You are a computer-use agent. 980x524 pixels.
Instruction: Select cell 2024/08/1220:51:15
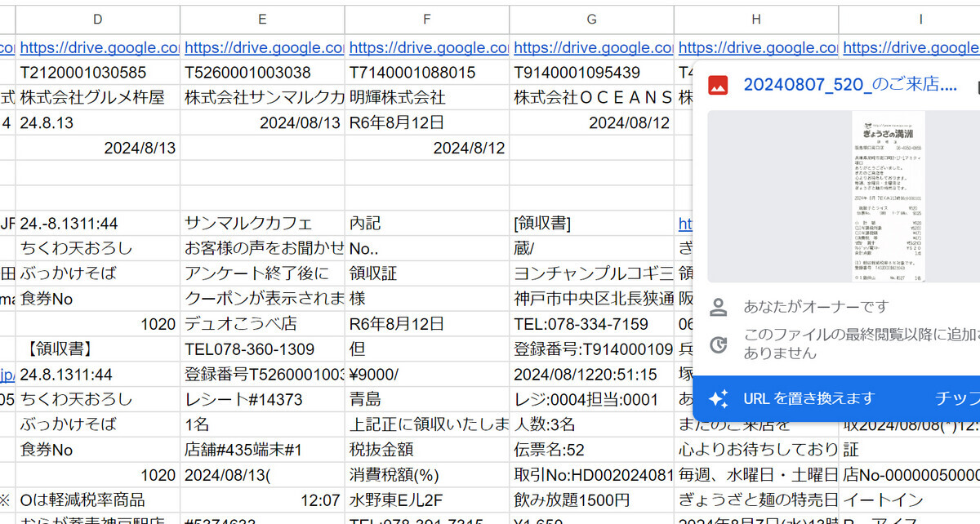tap(591, 375)
